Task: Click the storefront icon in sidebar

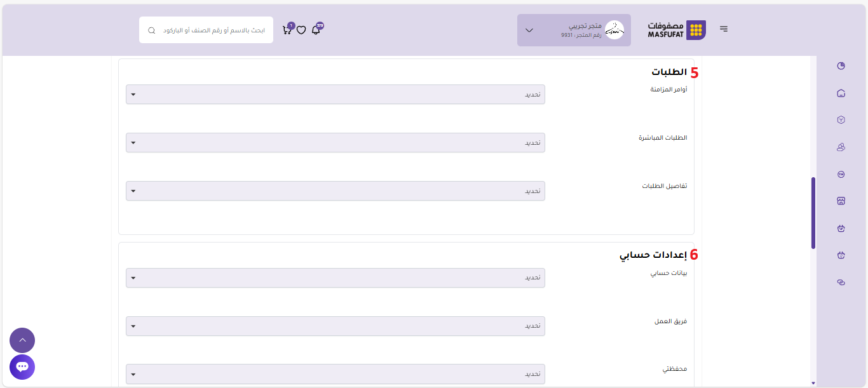Action: pos(841,201)
